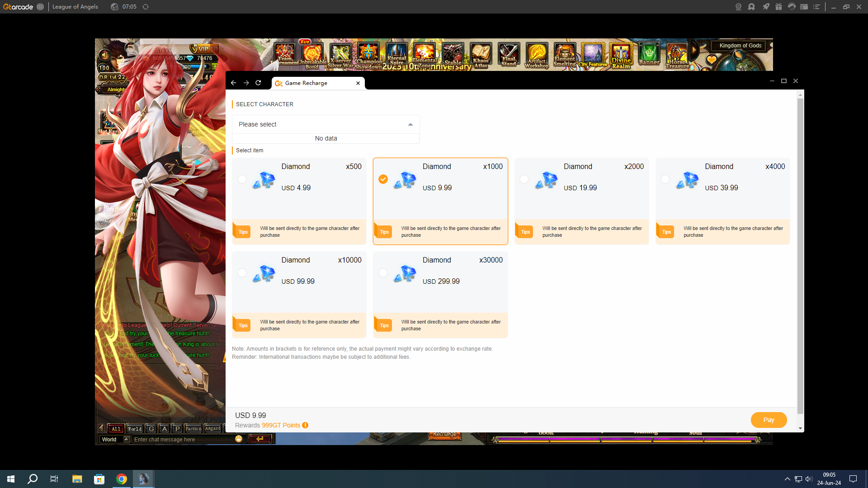Reload the Game Recharge page

(258, 83)
